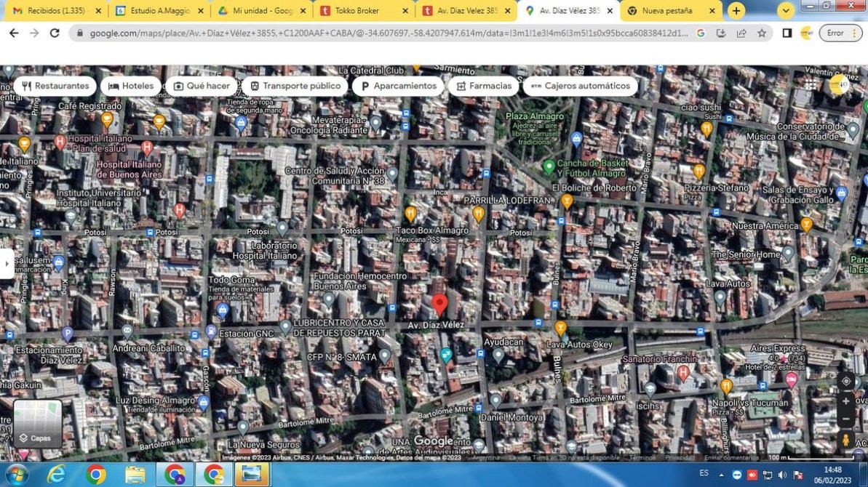Bookmark this page with the star icon

[x=762, y=33]
